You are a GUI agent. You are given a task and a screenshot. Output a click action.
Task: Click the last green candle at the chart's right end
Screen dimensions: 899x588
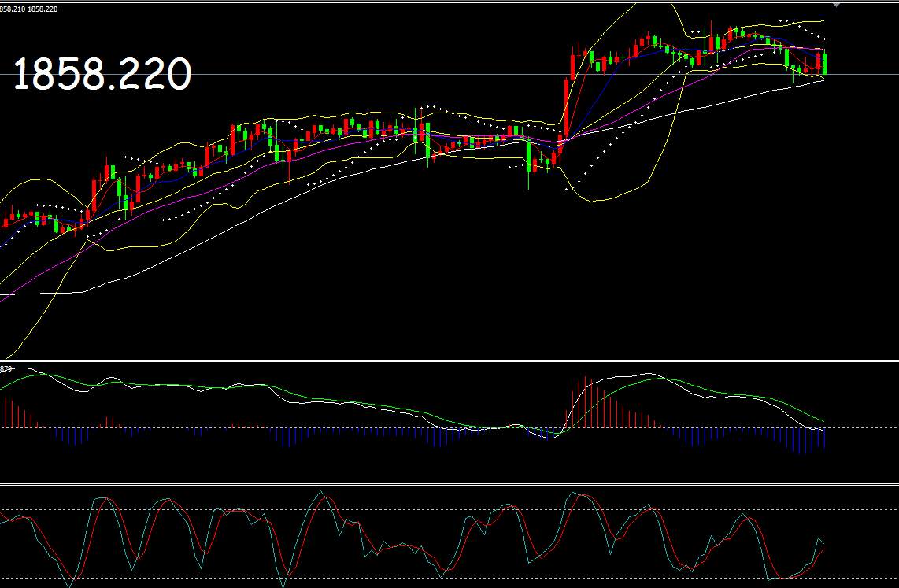pos(824,64)
